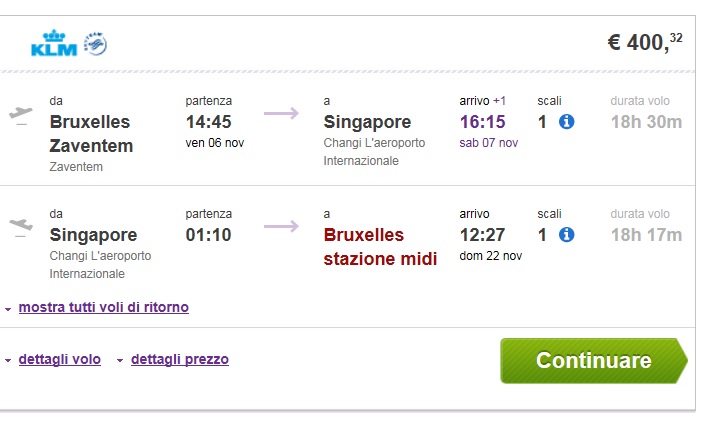Click Bruxelles Zaventem departure airport
This screenshot has width=703, height=431.
click(91, 134)
